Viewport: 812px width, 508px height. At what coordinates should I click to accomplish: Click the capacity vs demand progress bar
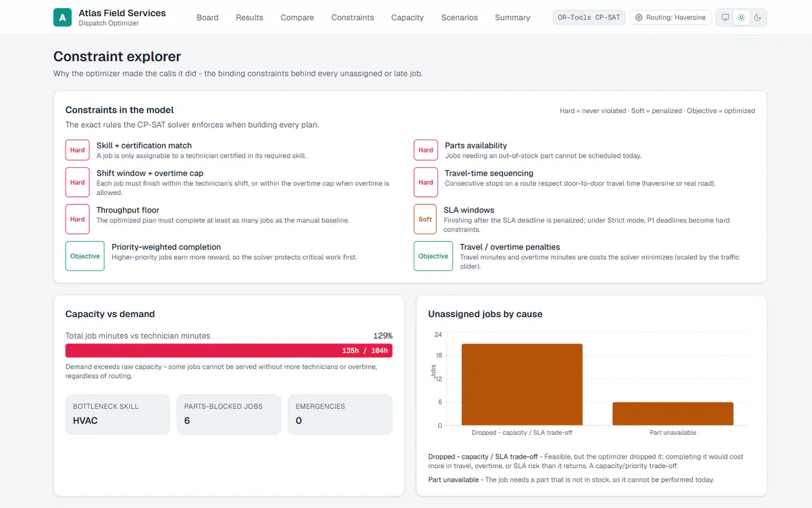point(229,350)
